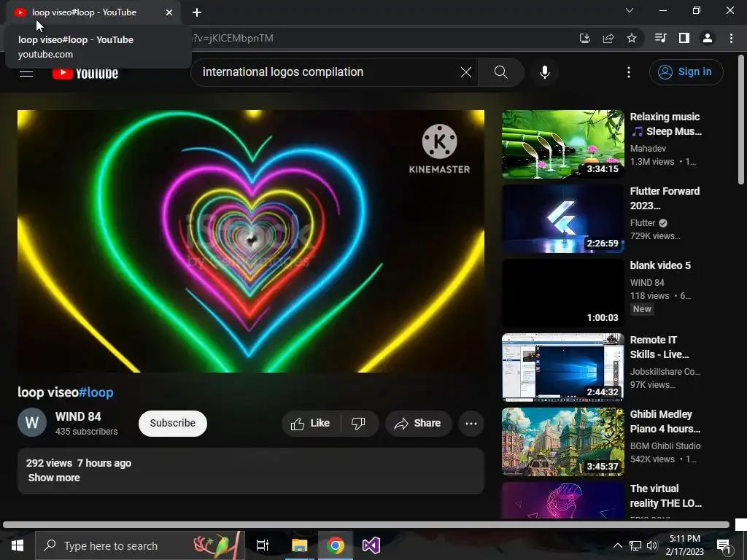Like the loop video
This screenshot has height=560, width=747.
pos(311,424)
